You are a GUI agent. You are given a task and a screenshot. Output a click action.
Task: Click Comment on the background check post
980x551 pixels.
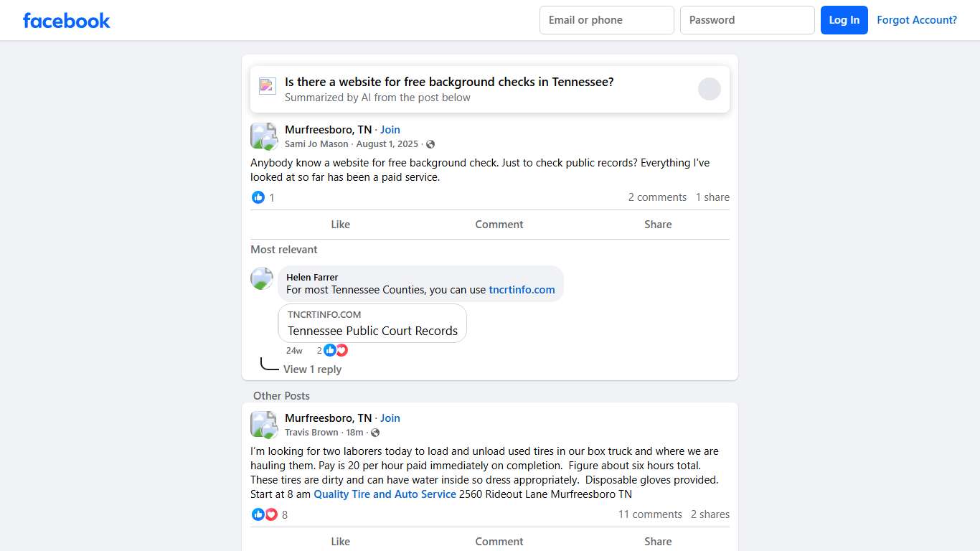(x=499, y=225)
